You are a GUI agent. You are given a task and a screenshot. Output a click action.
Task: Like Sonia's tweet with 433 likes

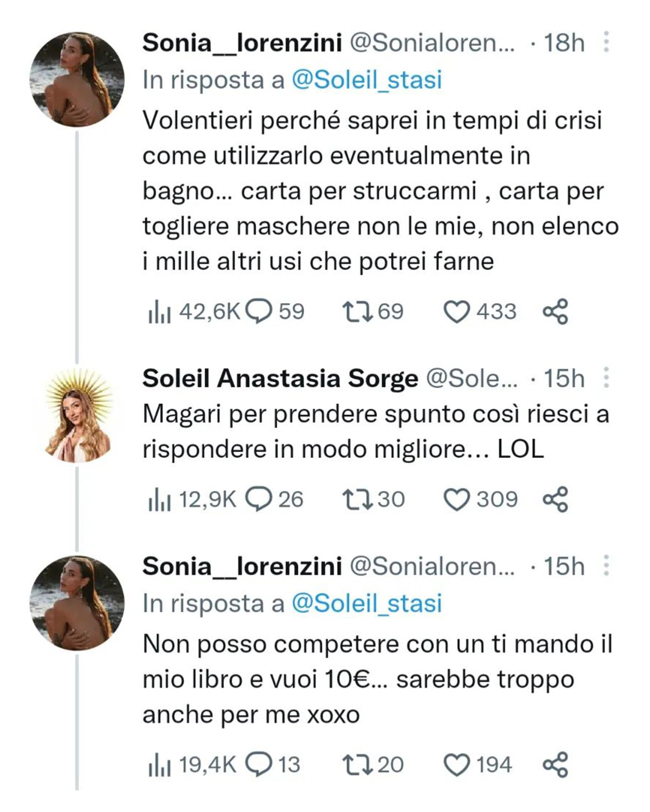[456, 312]
